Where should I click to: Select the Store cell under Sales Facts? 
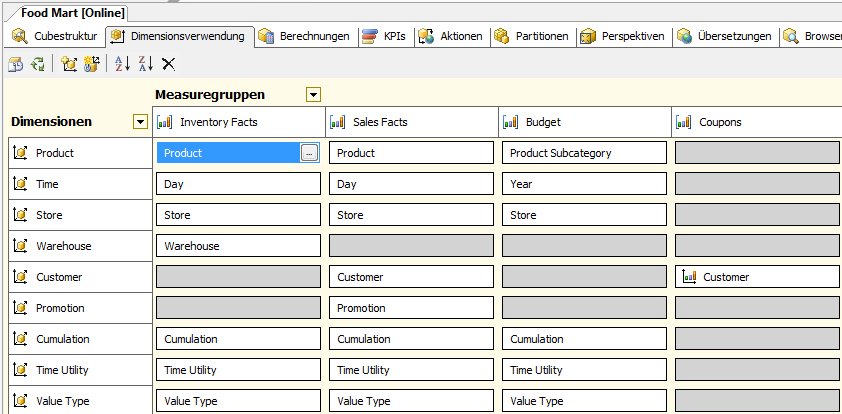point(411,215)
